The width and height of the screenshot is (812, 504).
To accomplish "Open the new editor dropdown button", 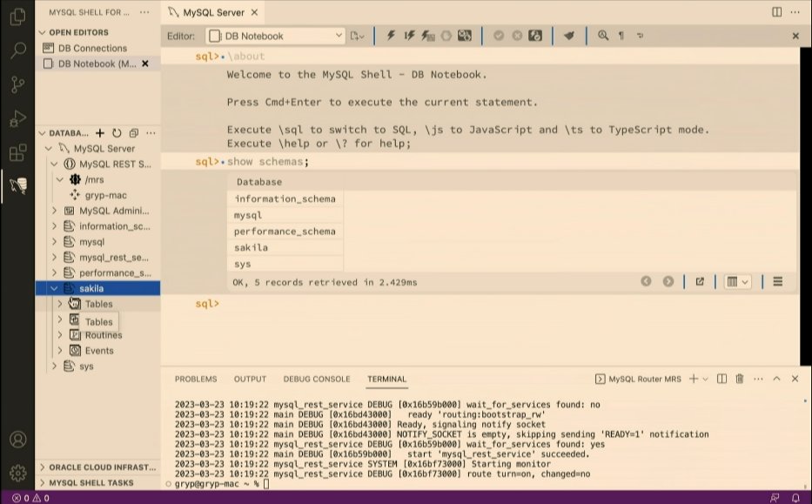I will point(358,36).
